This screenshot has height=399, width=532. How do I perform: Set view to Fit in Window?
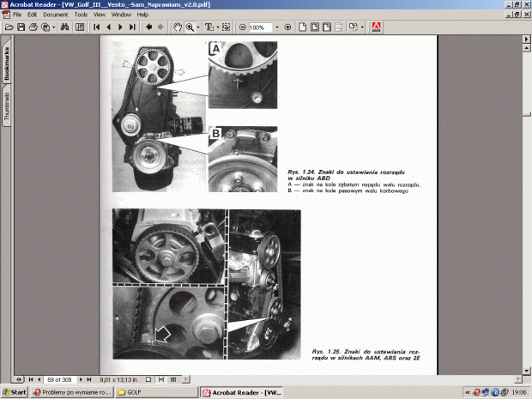click(x=315, y=27)
